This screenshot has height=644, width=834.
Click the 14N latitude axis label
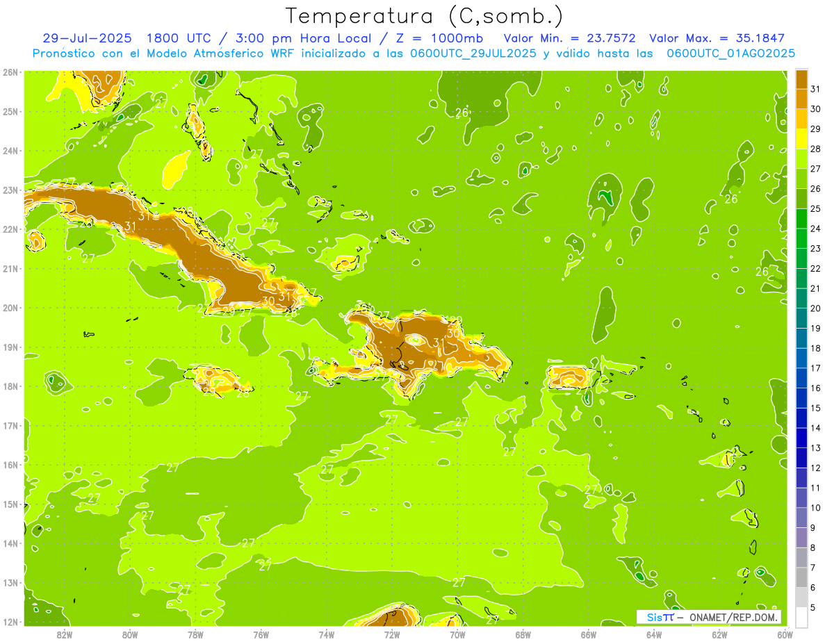pyautogui.click(x=10, y=543)
